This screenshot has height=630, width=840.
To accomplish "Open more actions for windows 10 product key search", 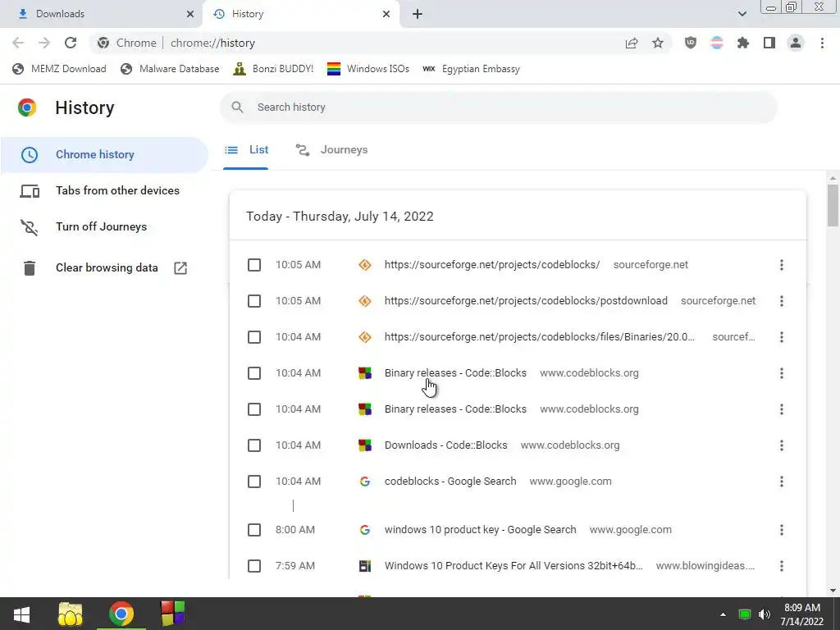I will click(x=782, y=530).
